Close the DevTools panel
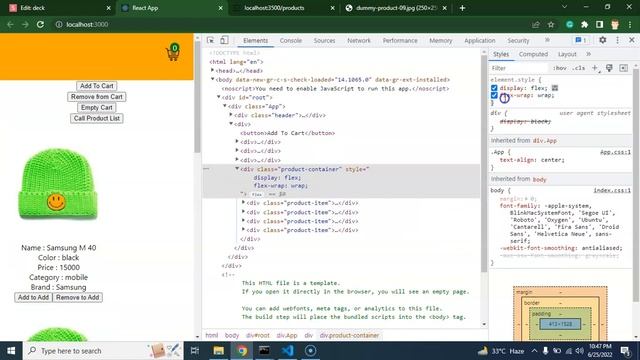Screen dimensions: 640x360 [632, 40]
